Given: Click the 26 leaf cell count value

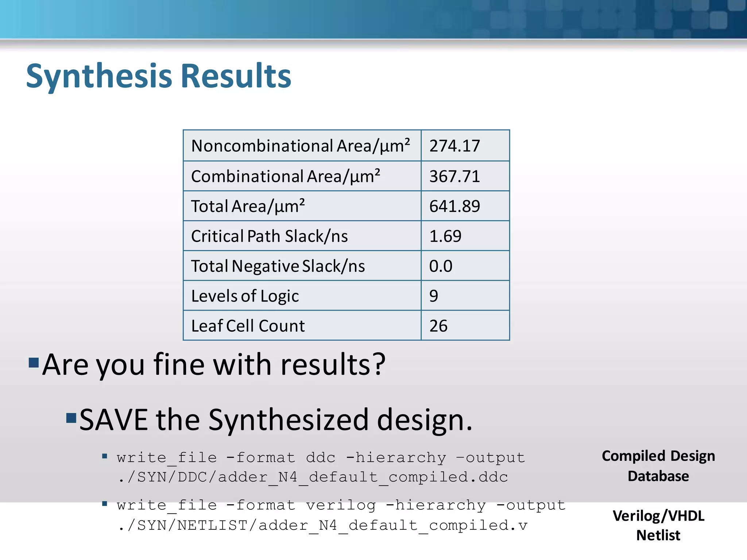Looking at the screenshot, I should (x=438, y=326).
